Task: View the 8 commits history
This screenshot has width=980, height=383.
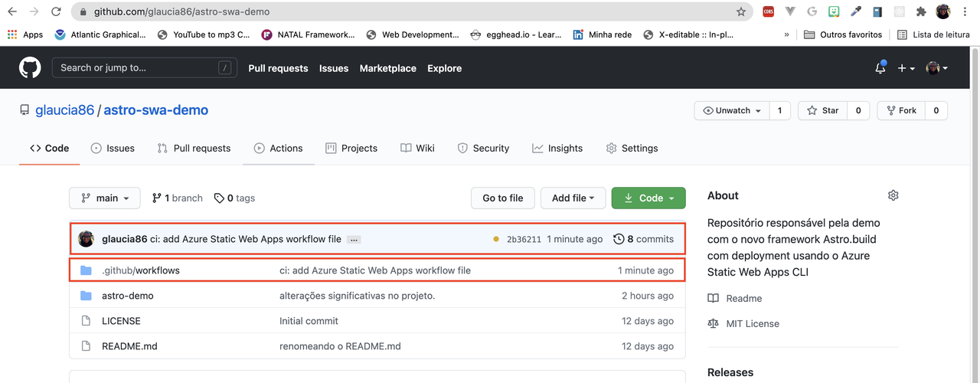Action: point(643,239)
